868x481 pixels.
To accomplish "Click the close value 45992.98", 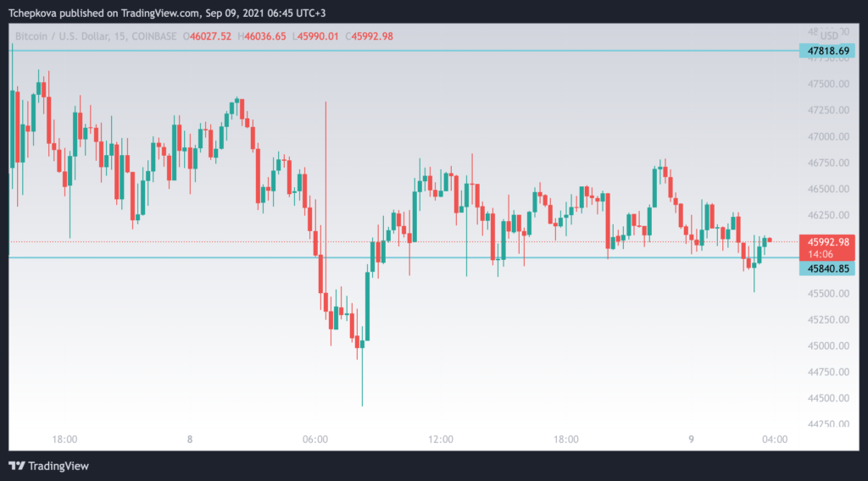I will point(372,36).
